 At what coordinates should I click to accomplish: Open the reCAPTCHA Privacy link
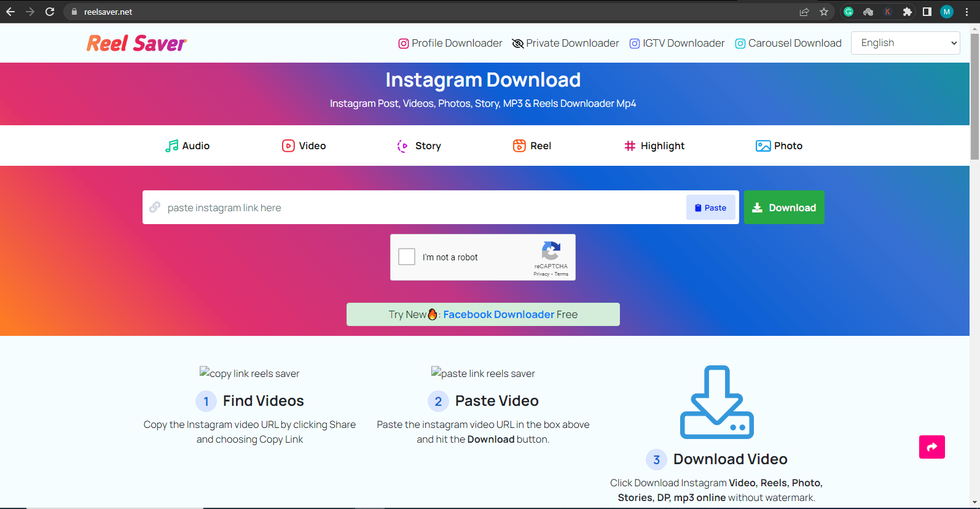coord(541,274)
